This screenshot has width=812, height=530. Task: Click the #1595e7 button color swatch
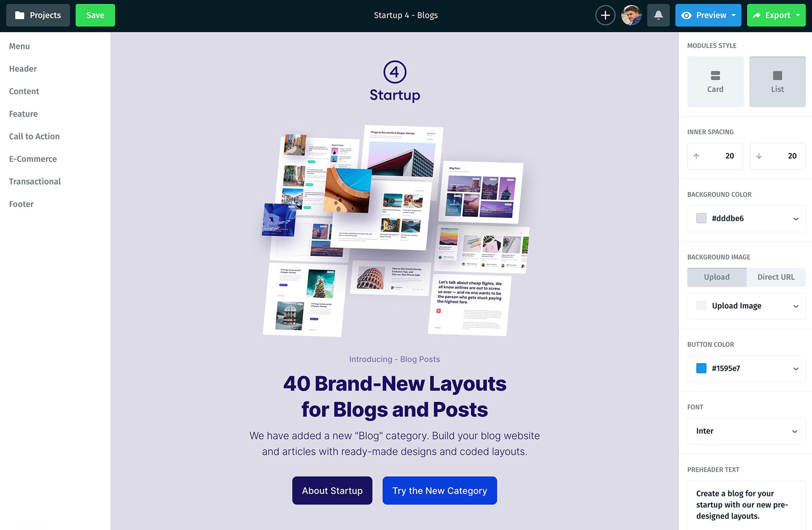pos(701,368)
